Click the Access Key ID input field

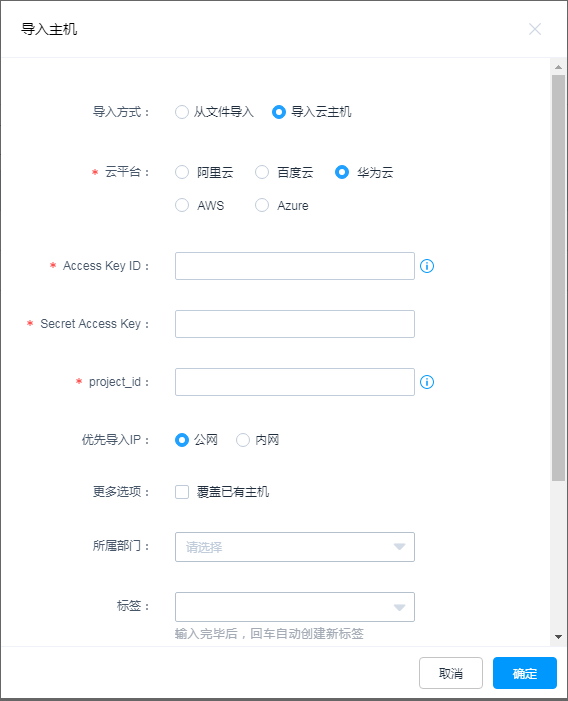click(x=295, y=266)
